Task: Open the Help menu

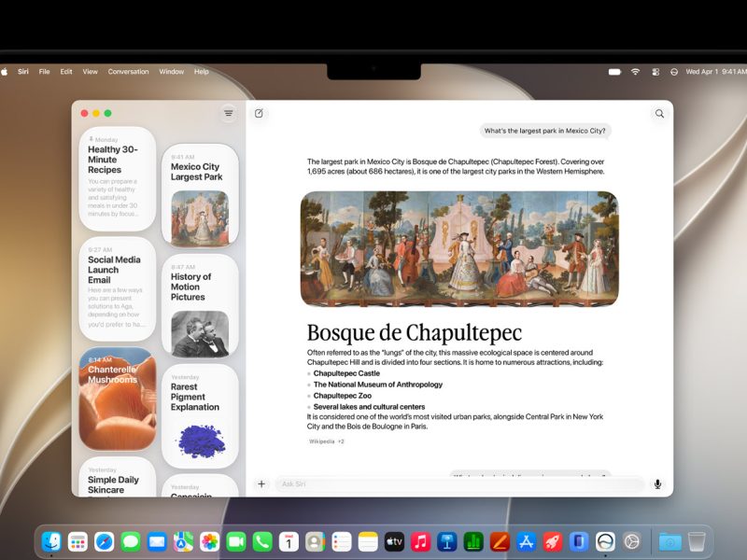Action: click(201, 72)
